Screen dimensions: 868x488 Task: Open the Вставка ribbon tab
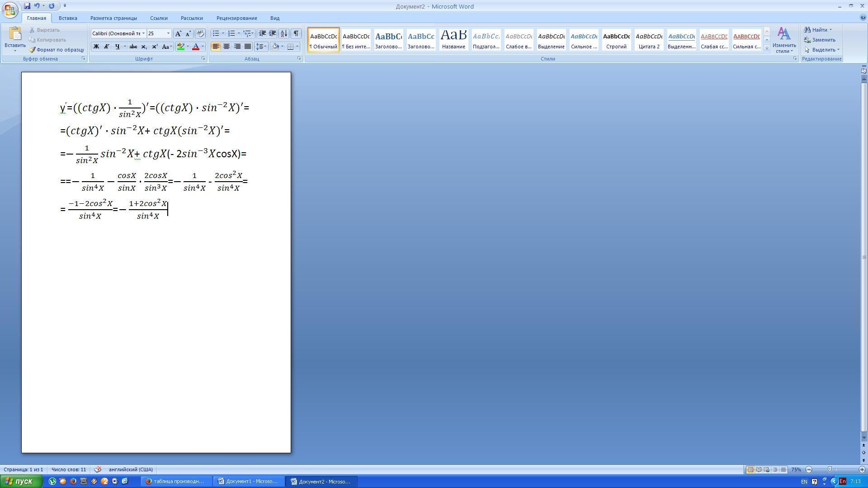68,18
